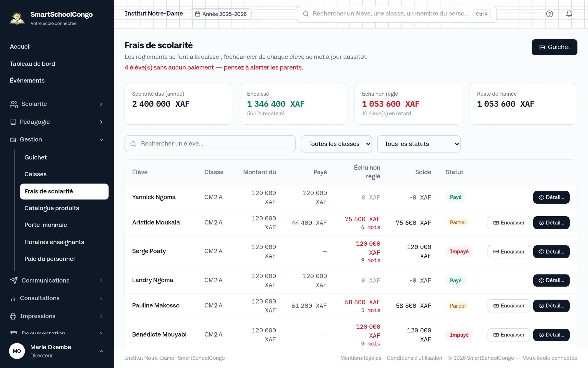Screen dimensions: 588x368
Task: Click the magnifier icon in the student search field
Action: (x=133, y=144)
